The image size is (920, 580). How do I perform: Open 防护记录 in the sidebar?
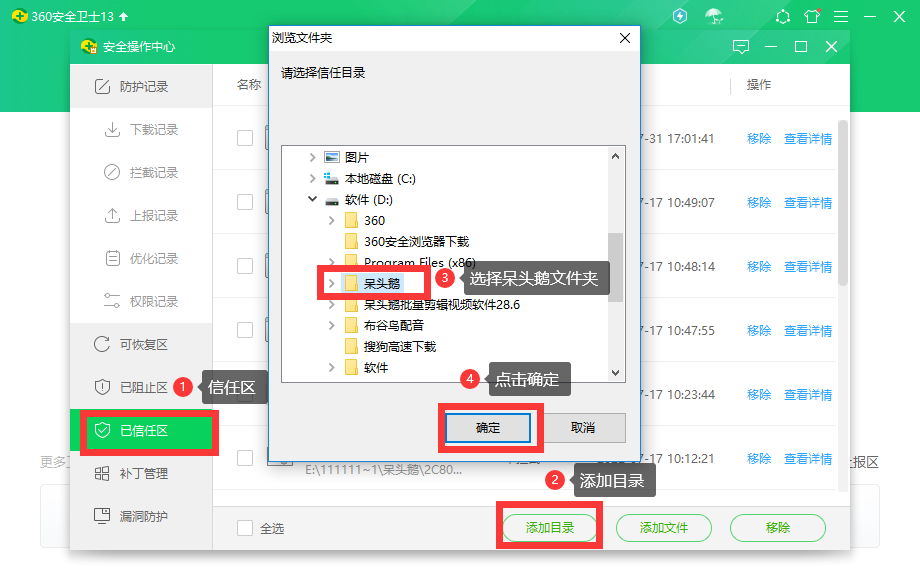pyautogui.click(x=141, y=87)
